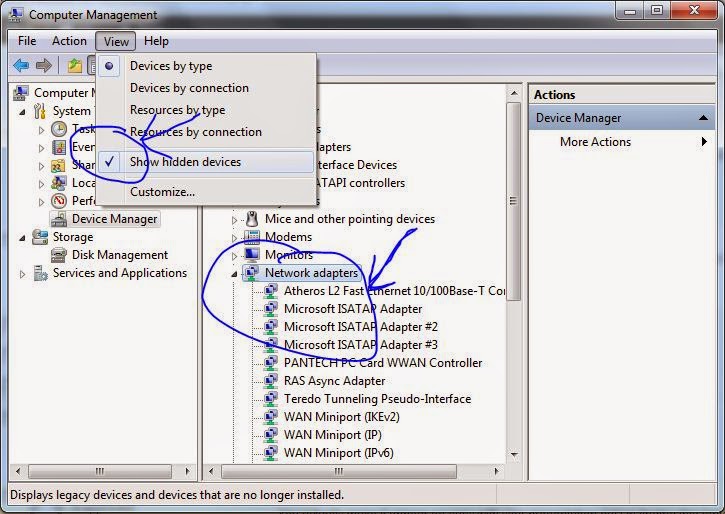Click device list vertical scrollbar down arrow
The height and width of the screenshot is (514, 725).
(514, 455)
